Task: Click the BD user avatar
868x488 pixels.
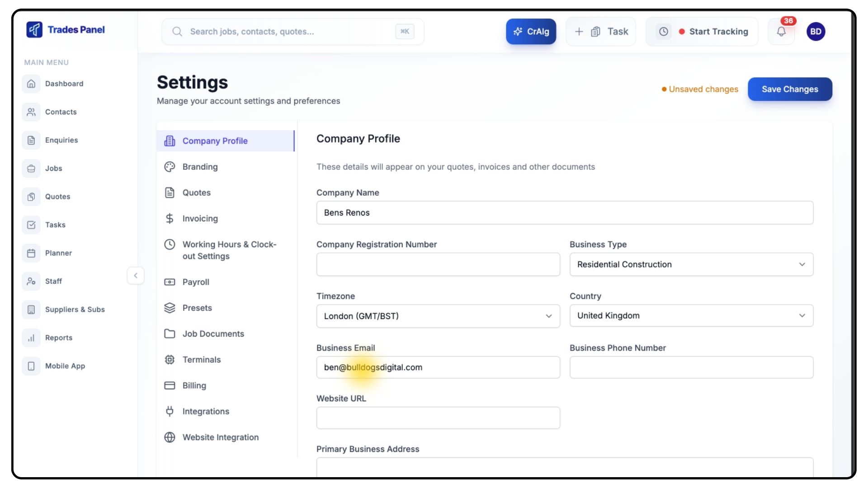Action: click(x=816, y=32)
